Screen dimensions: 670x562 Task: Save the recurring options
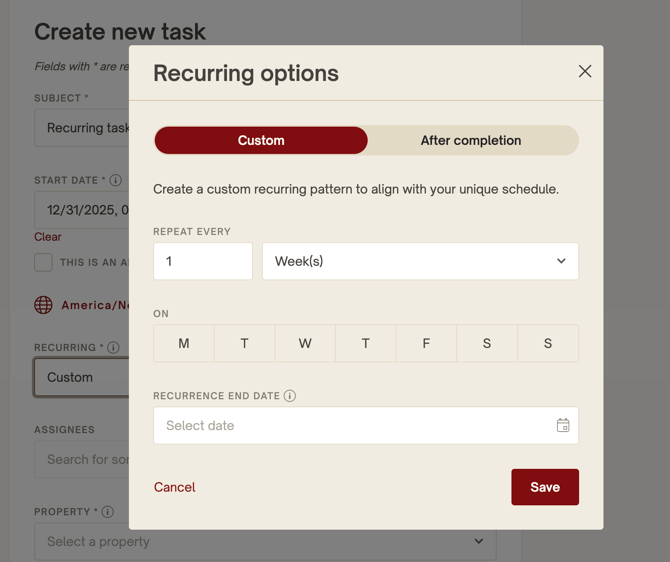(x=544, y=487)
